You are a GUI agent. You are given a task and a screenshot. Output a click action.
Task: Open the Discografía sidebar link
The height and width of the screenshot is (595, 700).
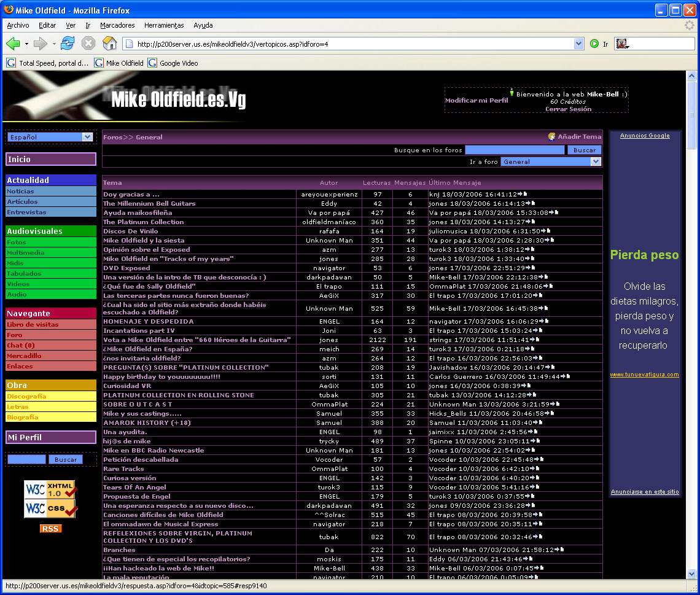pyautogui.click(x=51, y=397)
